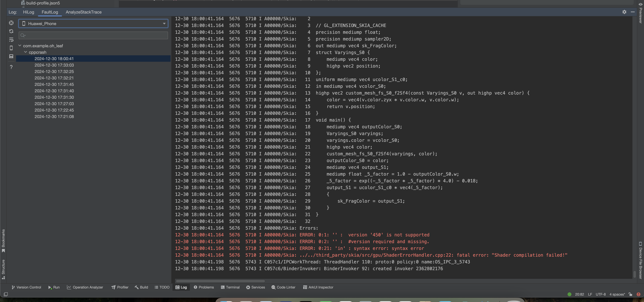Click the green status indicator in status bar
The height and width of the screenshot is (302, 644).
coord(569,294)
